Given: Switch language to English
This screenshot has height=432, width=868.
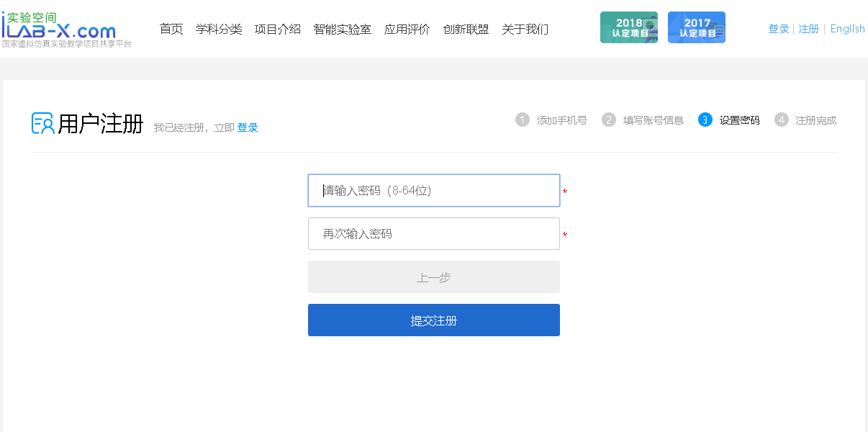Looking at the screenshot, I should pos(847,29).
